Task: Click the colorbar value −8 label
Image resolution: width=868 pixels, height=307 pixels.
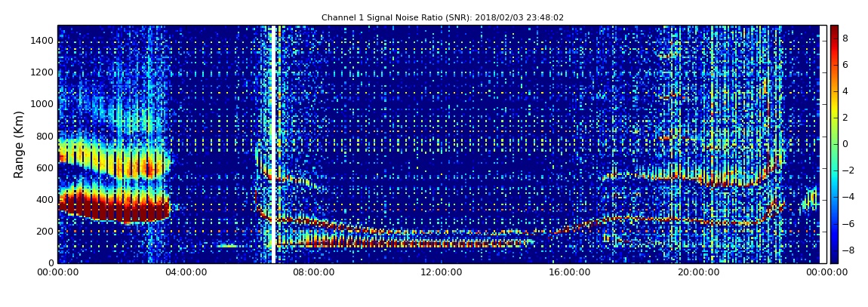Action: 848,250
